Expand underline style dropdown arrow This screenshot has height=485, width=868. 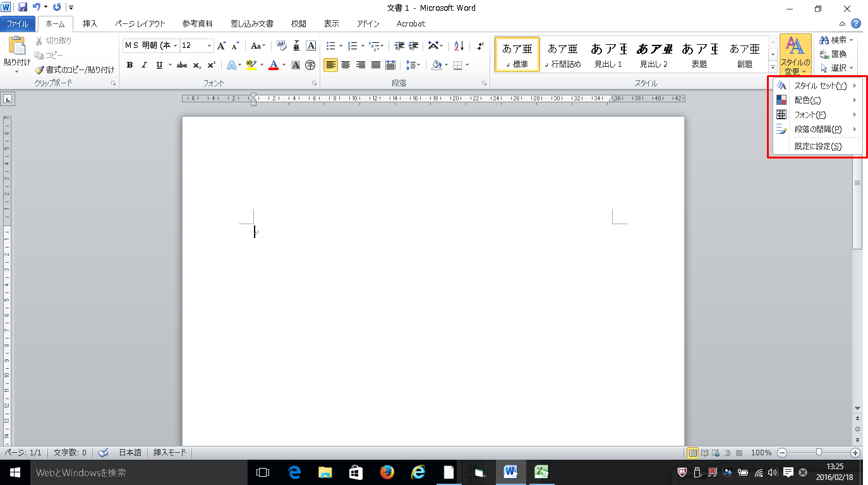click(170, 65)
